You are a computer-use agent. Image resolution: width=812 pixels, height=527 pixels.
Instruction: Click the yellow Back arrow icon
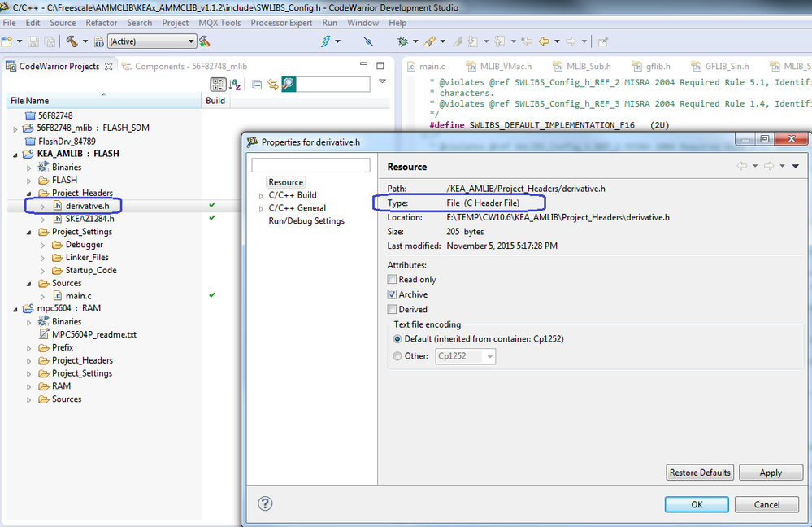coord(544,41)
